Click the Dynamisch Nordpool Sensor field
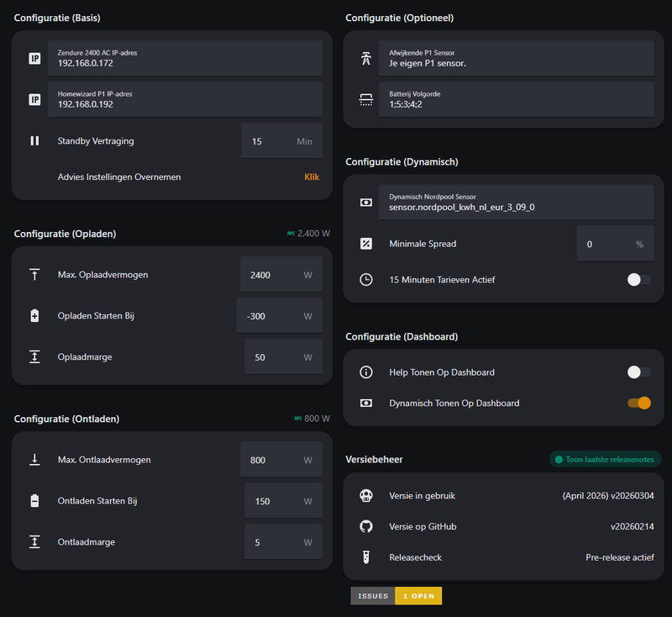 [x=516, y=202]
